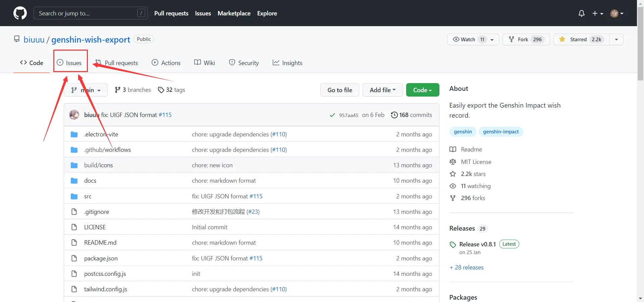View 296 forks link

(x=467, y=198)
